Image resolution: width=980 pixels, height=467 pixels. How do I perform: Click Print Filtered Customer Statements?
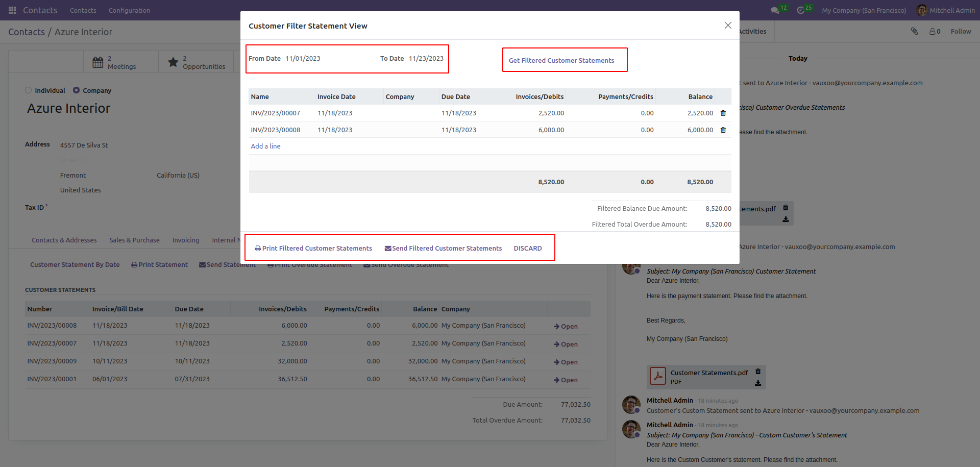tap(313, 249)
